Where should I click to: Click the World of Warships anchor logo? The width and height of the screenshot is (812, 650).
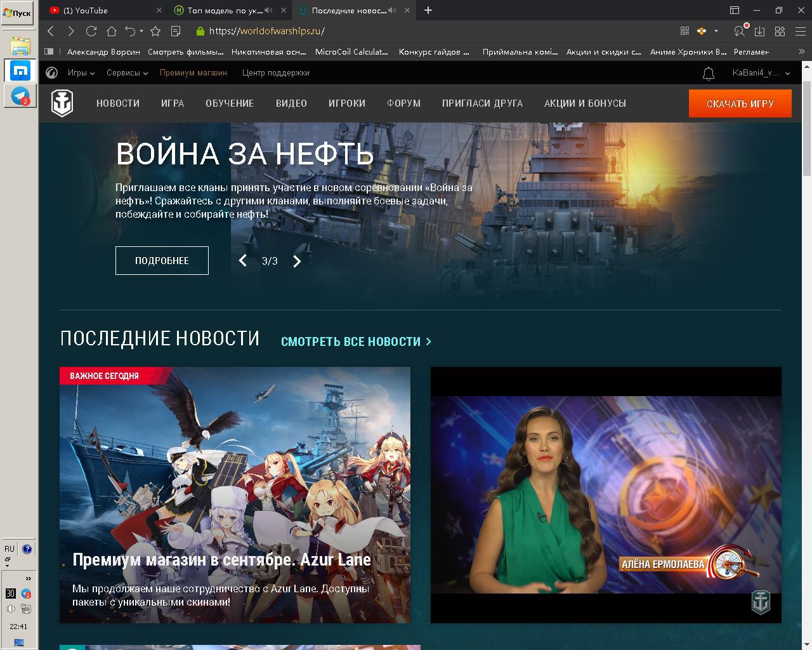pos(62,103)
